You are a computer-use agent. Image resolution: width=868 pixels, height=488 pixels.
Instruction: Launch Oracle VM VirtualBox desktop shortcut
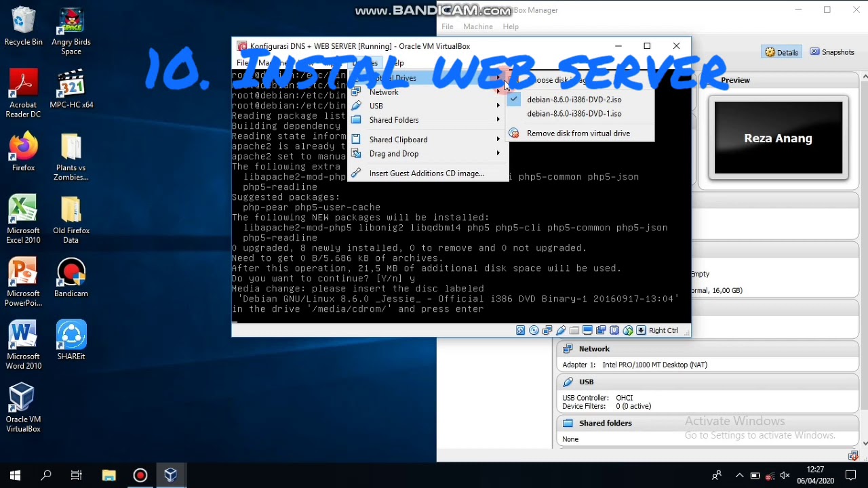(23, 408)
